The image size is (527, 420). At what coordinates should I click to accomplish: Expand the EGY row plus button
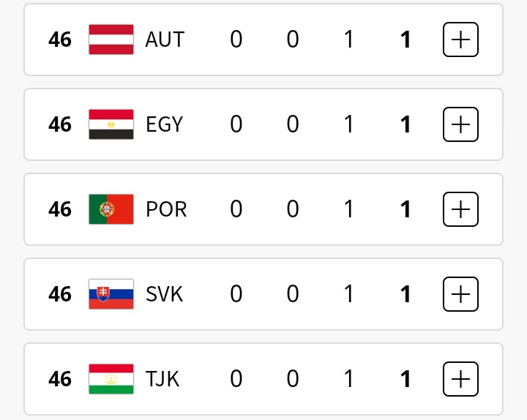pos(460,124)
